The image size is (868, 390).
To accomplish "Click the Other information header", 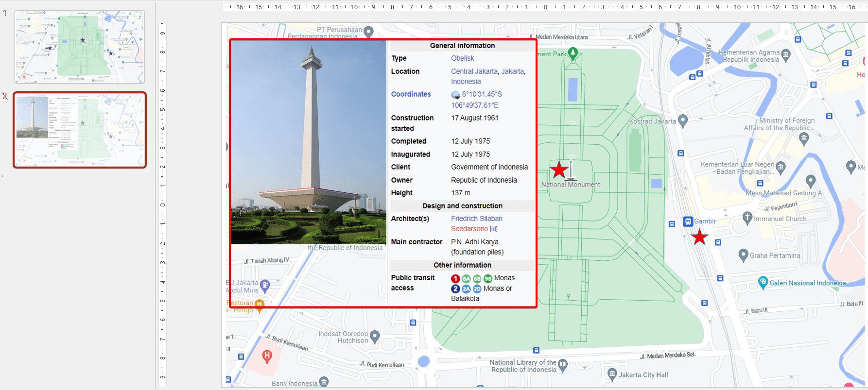I will tap(462, 265).
